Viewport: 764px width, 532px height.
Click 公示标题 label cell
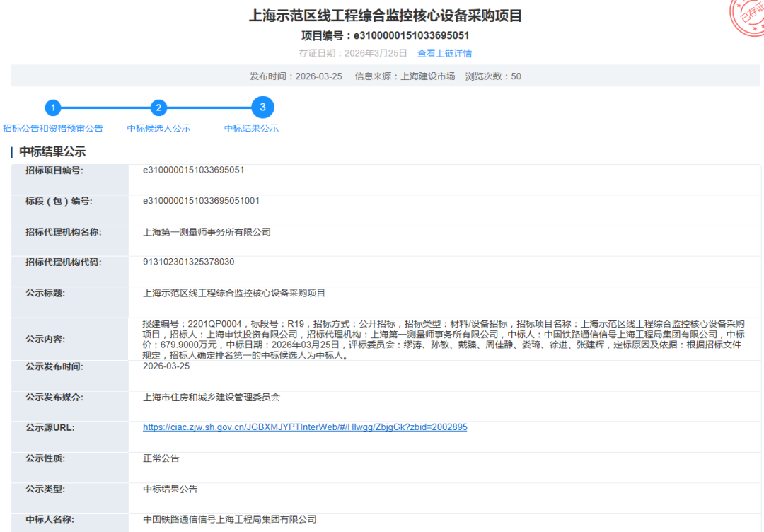(69, 302)
